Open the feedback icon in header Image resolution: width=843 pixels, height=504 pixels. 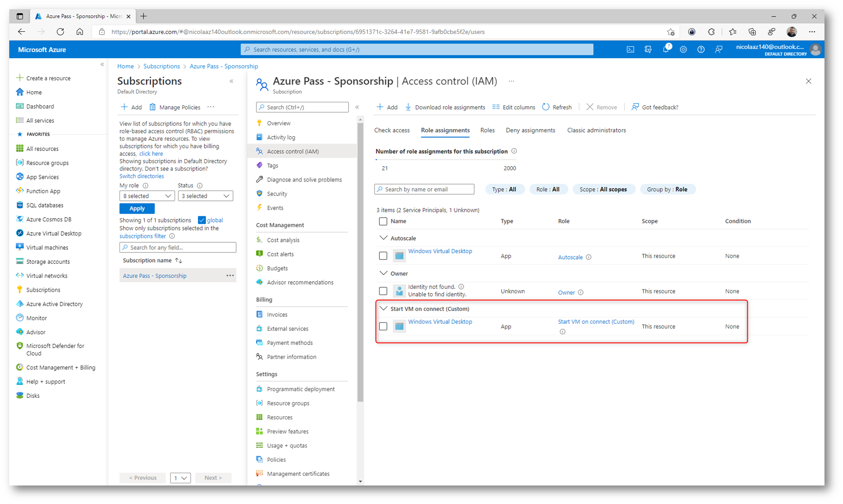719,49
